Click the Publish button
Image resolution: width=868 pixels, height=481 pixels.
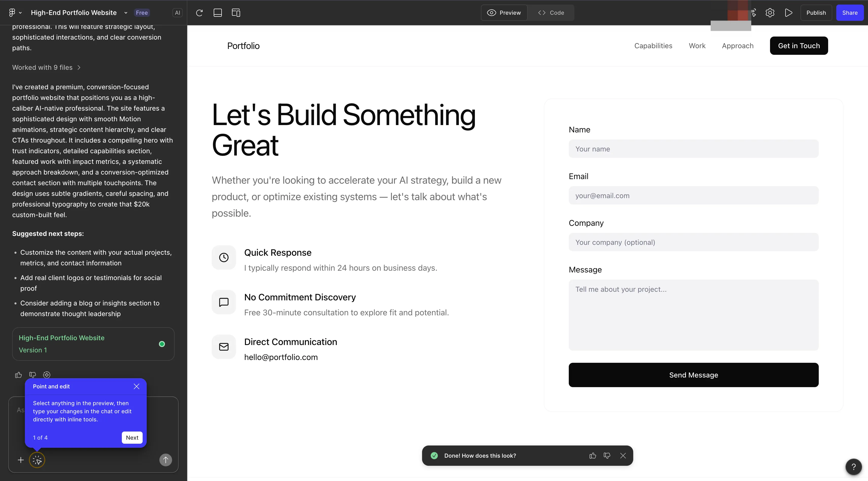[x=816, y=13]
